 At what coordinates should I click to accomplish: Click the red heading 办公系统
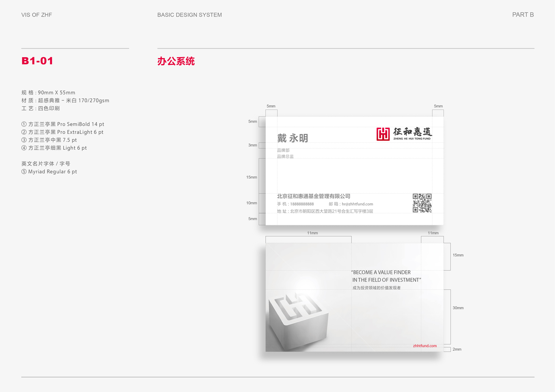pyautogui.click(x=176, y=61)
